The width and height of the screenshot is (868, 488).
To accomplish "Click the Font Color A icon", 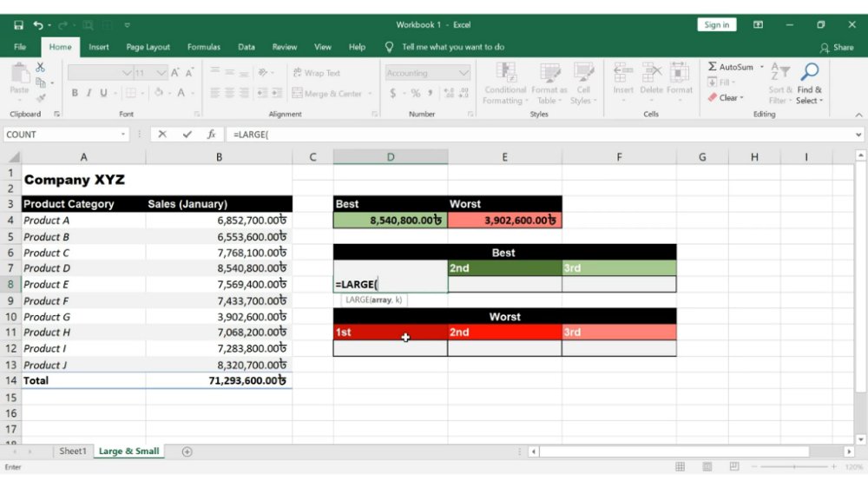I will click(181, 93).
